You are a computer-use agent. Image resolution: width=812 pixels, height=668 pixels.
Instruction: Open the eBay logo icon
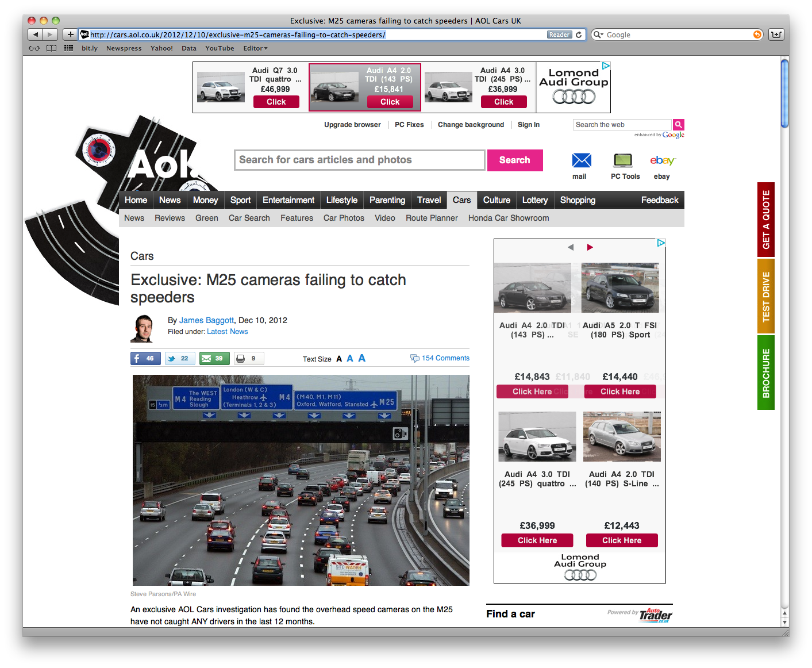coord(662,161)
